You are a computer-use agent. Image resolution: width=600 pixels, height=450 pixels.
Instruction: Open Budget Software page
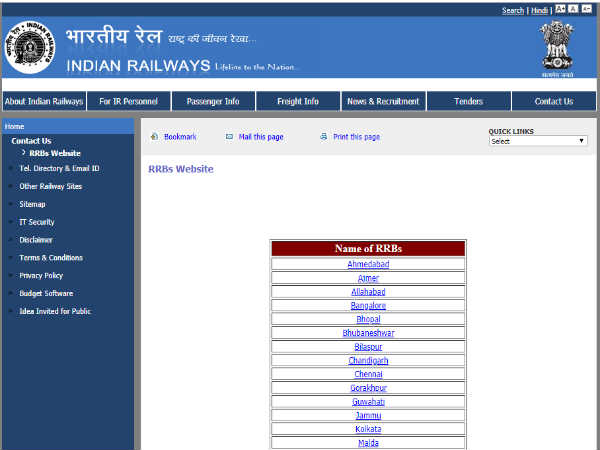46,293
